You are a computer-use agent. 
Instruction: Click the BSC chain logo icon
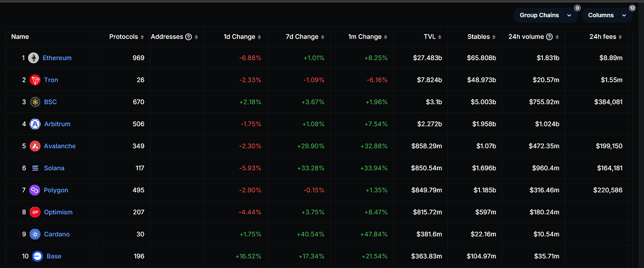point(35,102)
